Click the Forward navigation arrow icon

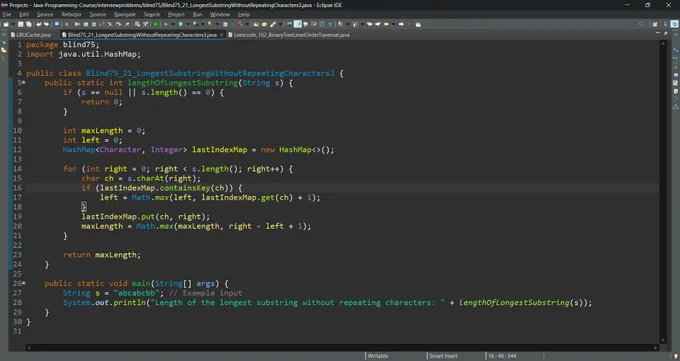pos(401,24)
